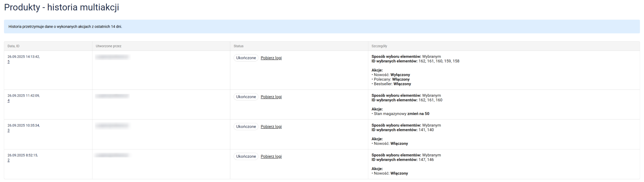
Task: Click the "Stan magazynowy zmień na 50" action text
Action: click(401, 114)
